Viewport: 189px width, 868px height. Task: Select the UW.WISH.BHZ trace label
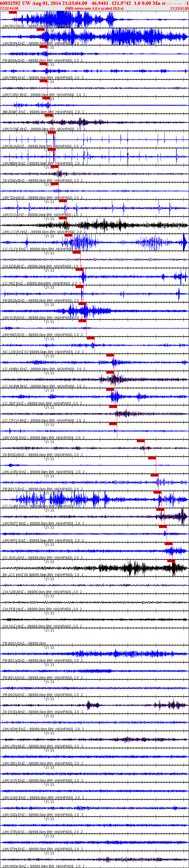(x=43, y=866)
